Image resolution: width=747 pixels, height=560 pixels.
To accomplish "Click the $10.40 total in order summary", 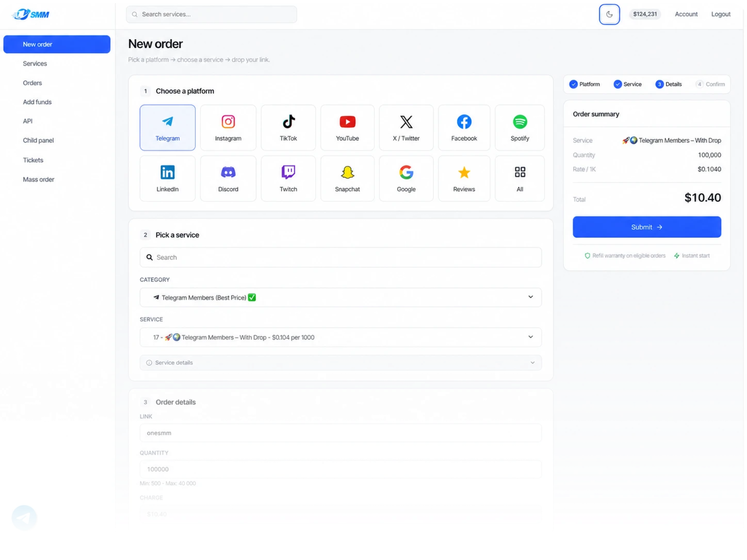I will click(702, 198).
